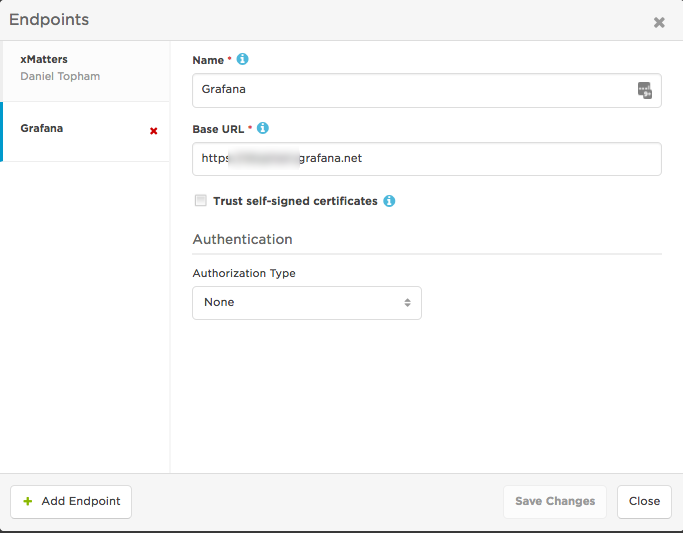Click the Endpoints dialog title

click(49, 20)
